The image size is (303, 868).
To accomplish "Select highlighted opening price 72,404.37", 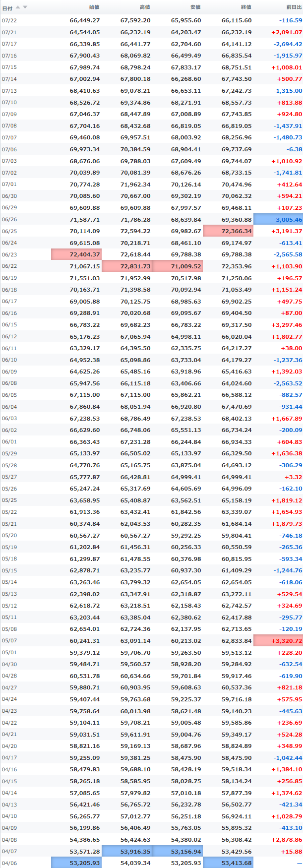I will [76, 254].
